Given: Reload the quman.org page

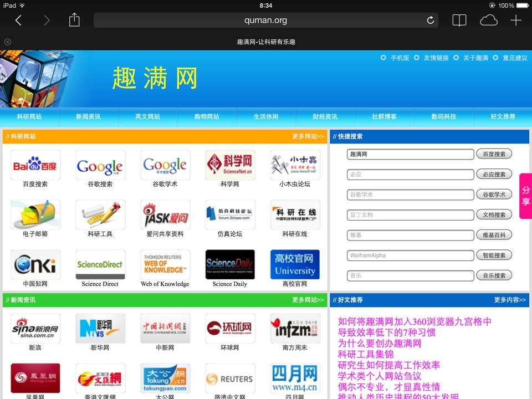Looking at the screenshot, I should coord(430,21).
